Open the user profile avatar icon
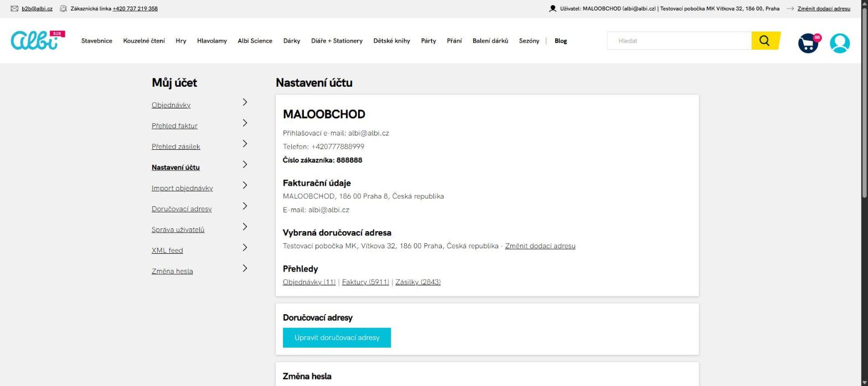 click(x=840, y=43)
